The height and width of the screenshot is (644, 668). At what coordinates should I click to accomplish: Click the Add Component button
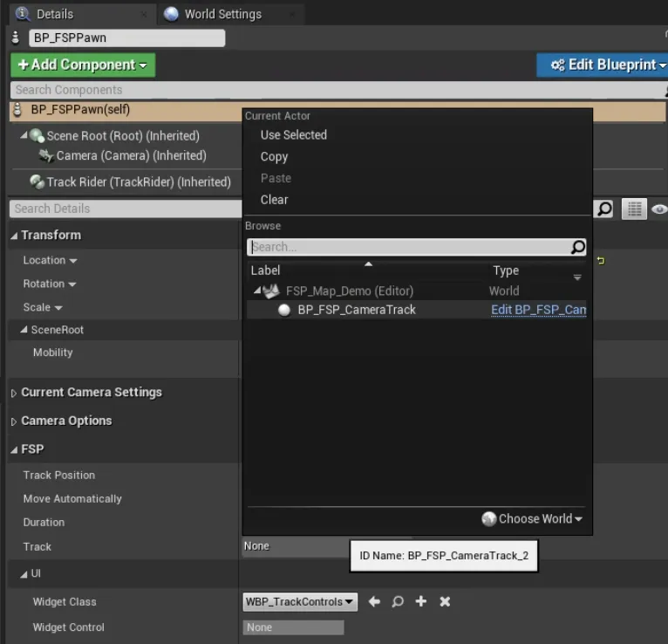[x=82, y=65]
